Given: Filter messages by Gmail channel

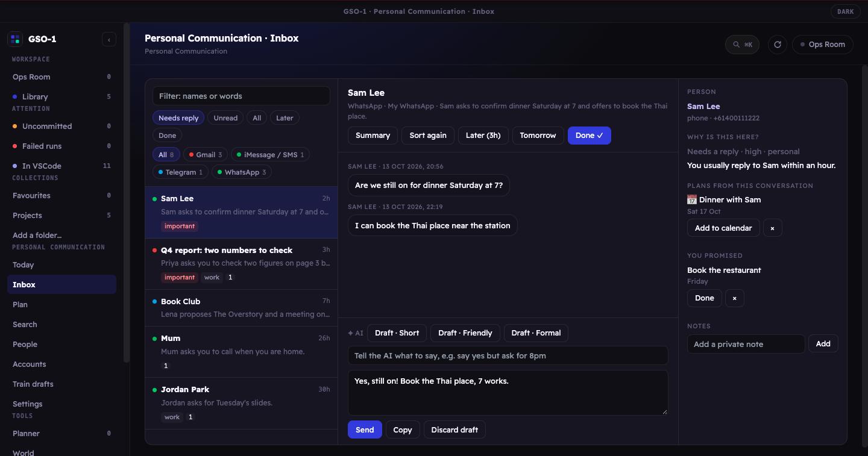Looking at the screenshot, I should [205, 155].
